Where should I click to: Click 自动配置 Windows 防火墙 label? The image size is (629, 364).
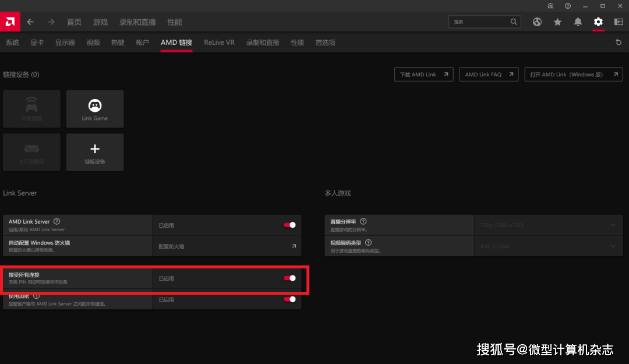pos(40,243)
